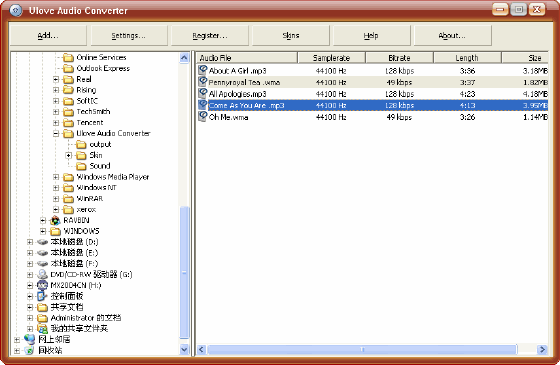
Task: Select the xerox folder label
Action: click(86, 210)
